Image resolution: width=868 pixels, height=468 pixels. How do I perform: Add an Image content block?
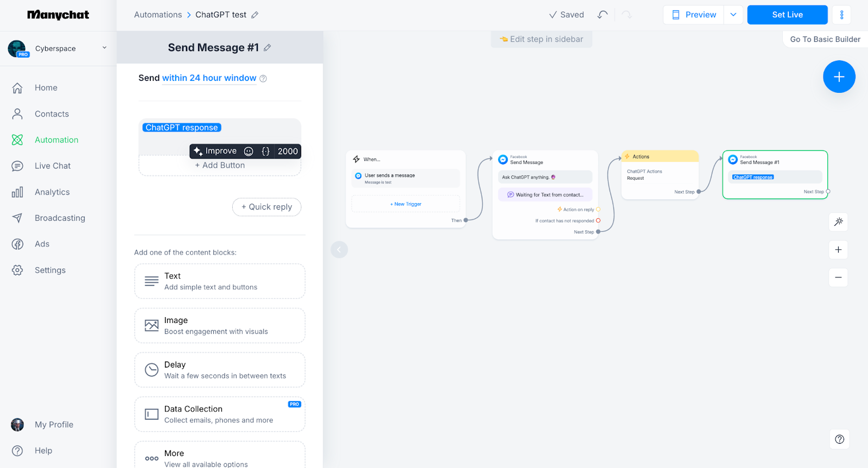coord(220,326)
